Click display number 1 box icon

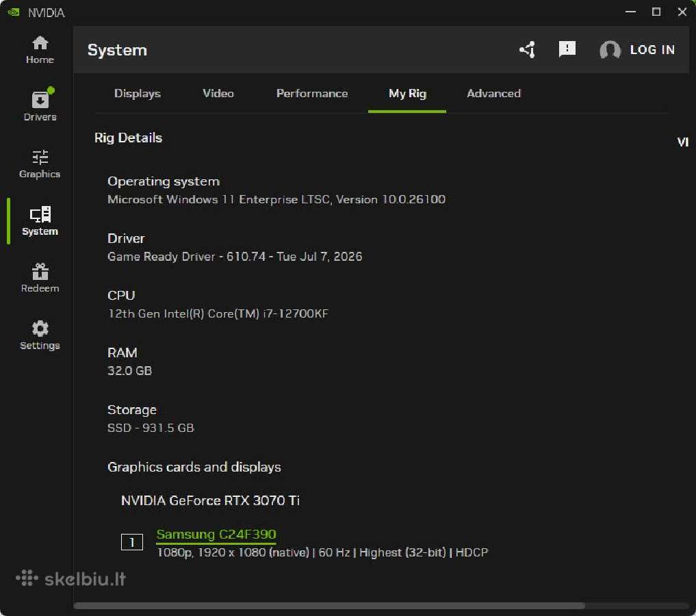click(x=132, y=542)
